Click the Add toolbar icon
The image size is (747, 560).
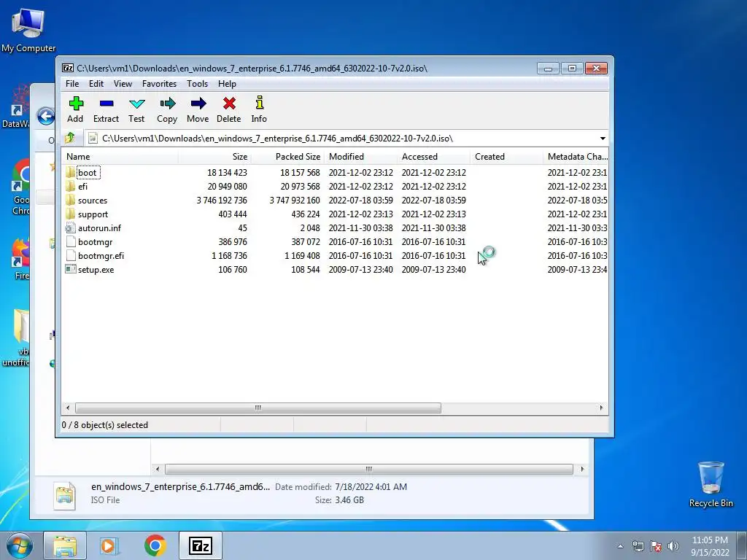(76, 104)
